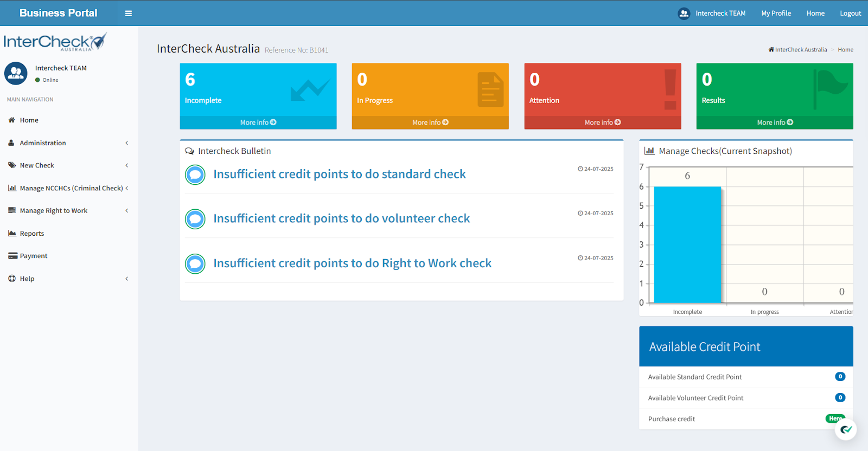
Task: Click the Available Standard Credit Point badge
Action: pyautogui.click(x=840, y=377)
